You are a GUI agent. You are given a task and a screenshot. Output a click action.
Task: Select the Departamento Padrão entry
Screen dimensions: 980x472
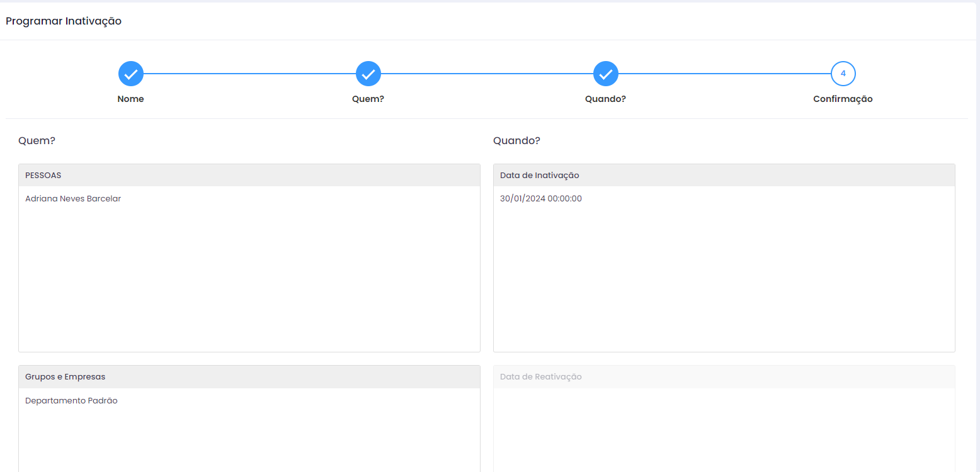(x=71, y=401)
